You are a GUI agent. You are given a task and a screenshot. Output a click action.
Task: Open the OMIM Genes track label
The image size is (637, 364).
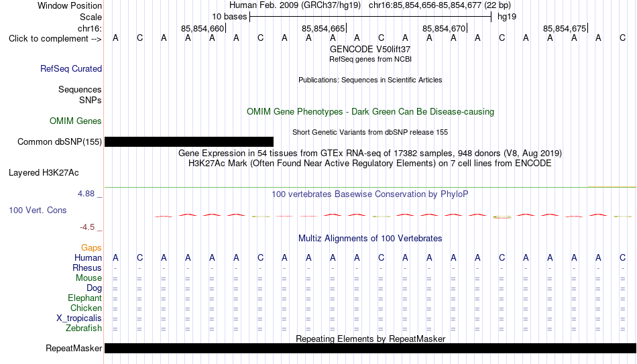tap(76, 121)
